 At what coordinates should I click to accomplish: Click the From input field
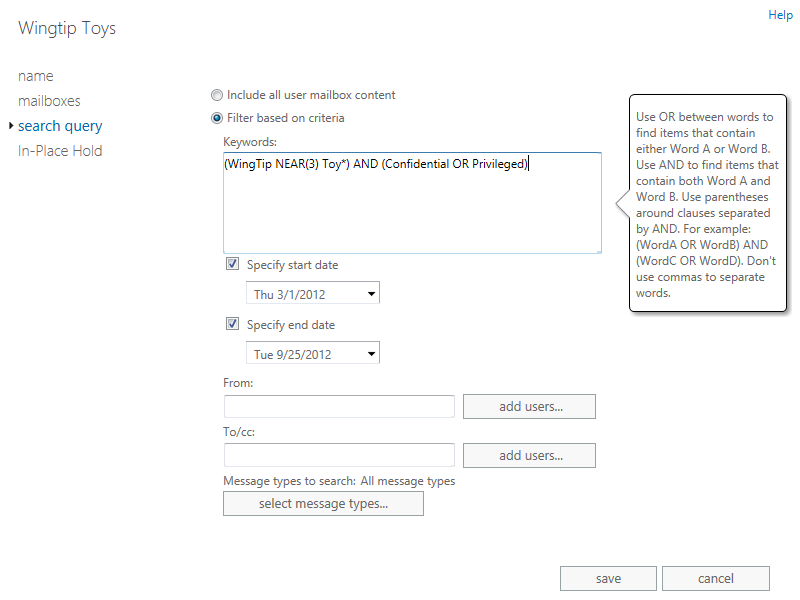339,407
